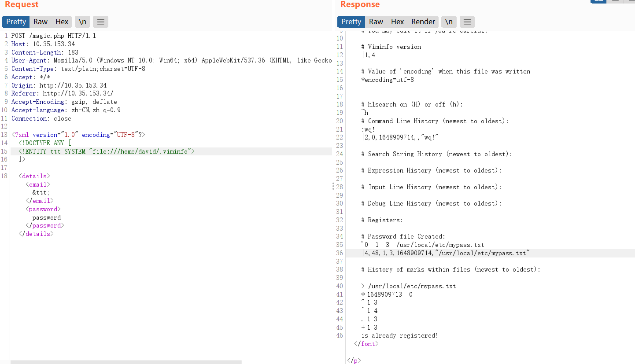This screenshot has height=364, width=635.
Task: Click the User-Agent Mozilla/5.0 header line
Action: click(x=171, y=60)
